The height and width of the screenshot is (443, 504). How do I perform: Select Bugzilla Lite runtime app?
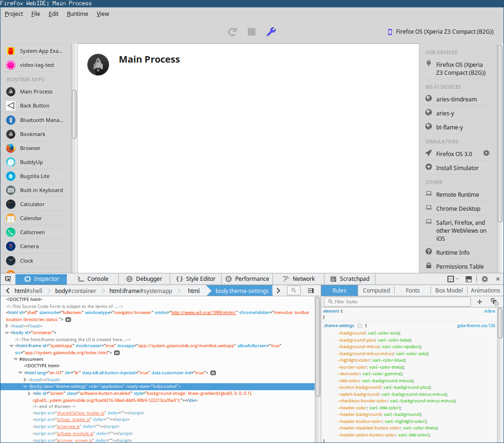coord(36,176)
